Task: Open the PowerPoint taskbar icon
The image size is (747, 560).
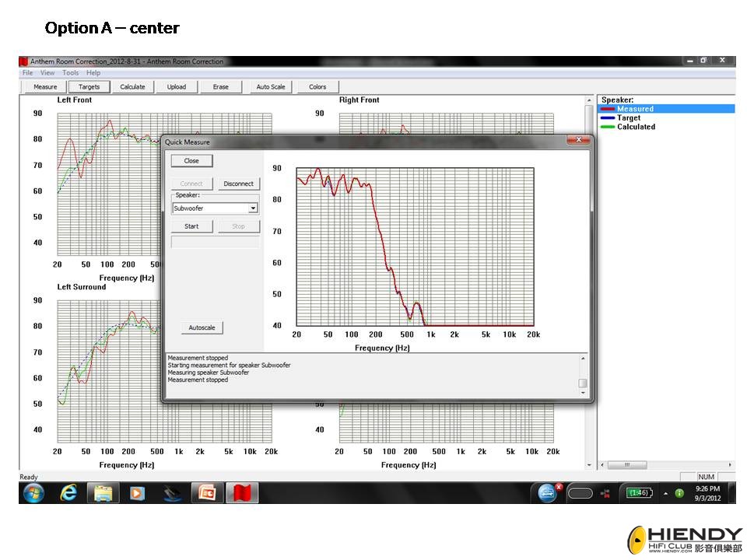Action: (207, 493)
